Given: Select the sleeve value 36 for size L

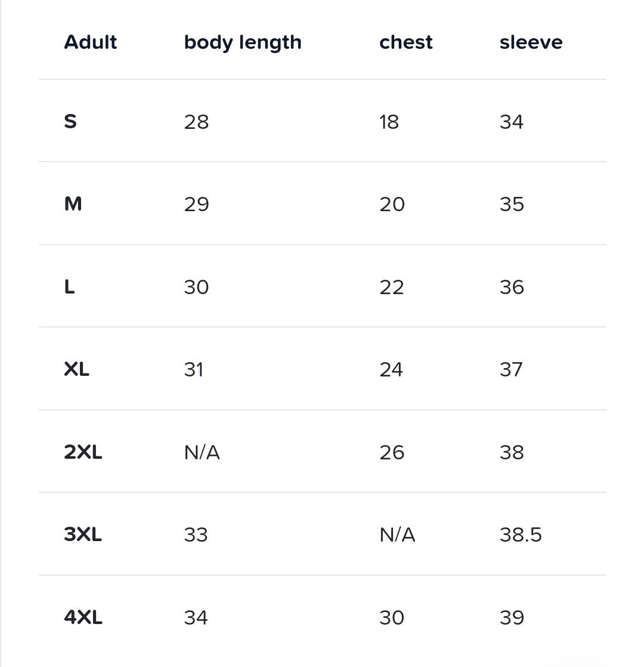Looking at the screenshot, I should [x=512, y=287].
